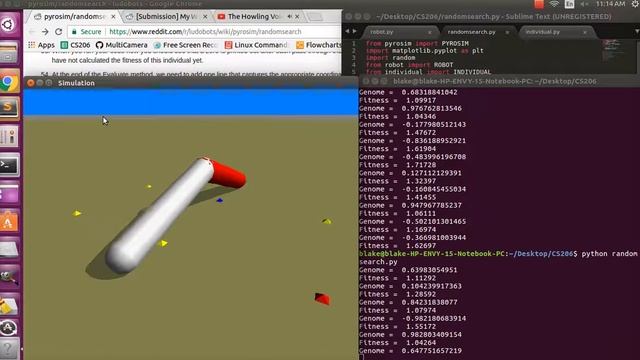Open the volume indicator in the top panel

pos(584,4)
